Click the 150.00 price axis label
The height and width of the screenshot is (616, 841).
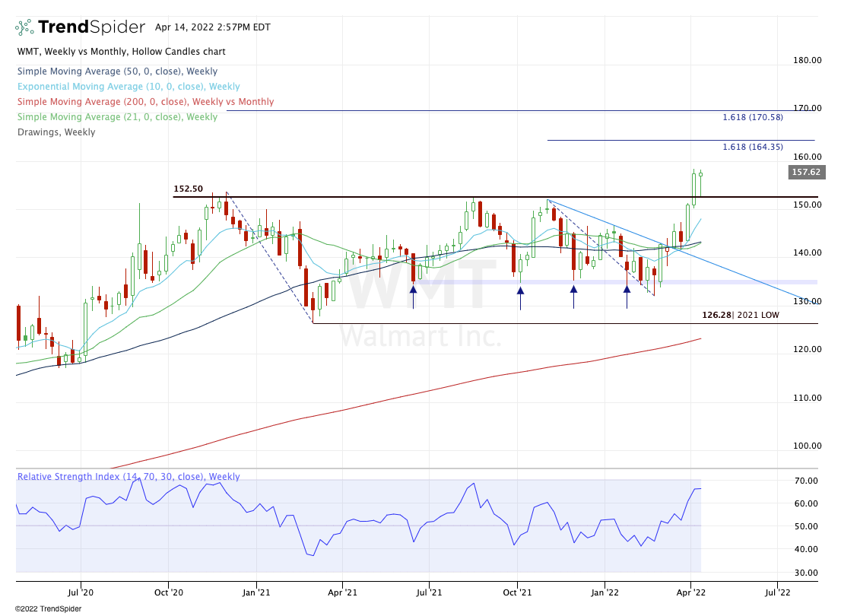808,205
